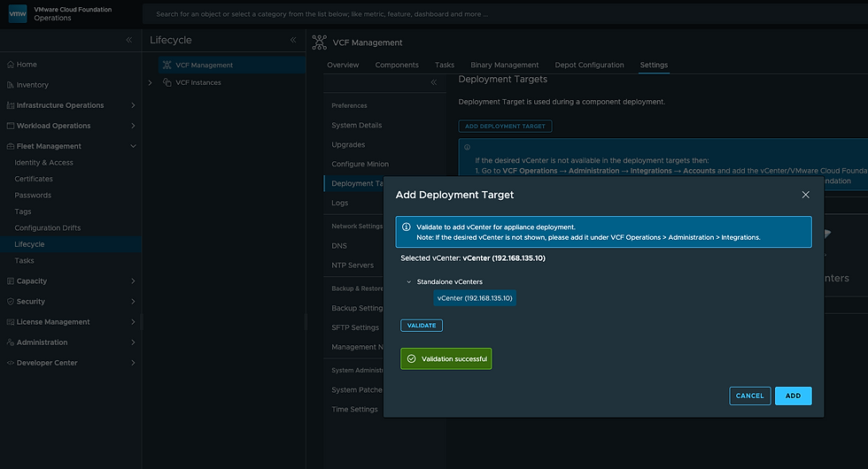This screenshot has width=868, height=469.
Task: Open DNS network settings
Action: point(339,246)
